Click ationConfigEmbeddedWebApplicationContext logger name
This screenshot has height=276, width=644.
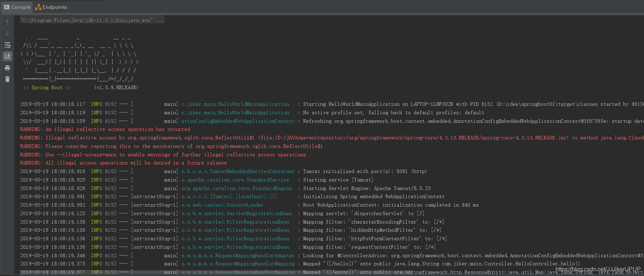[x=238, y=121]
